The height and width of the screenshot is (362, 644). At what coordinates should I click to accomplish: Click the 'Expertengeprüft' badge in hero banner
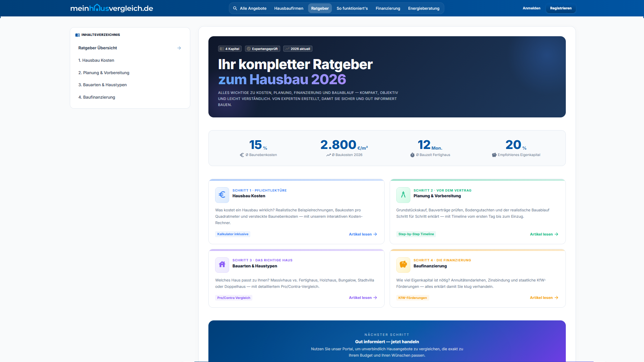pyautogui.click(x=262, y=49)
